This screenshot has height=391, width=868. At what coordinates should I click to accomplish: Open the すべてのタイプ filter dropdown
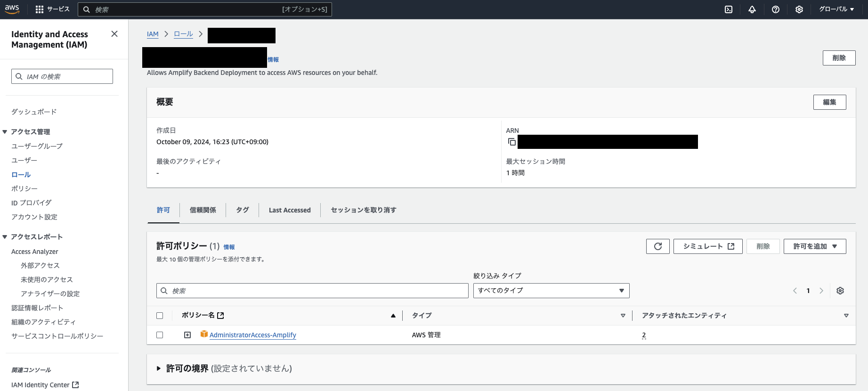coord(551,291)
